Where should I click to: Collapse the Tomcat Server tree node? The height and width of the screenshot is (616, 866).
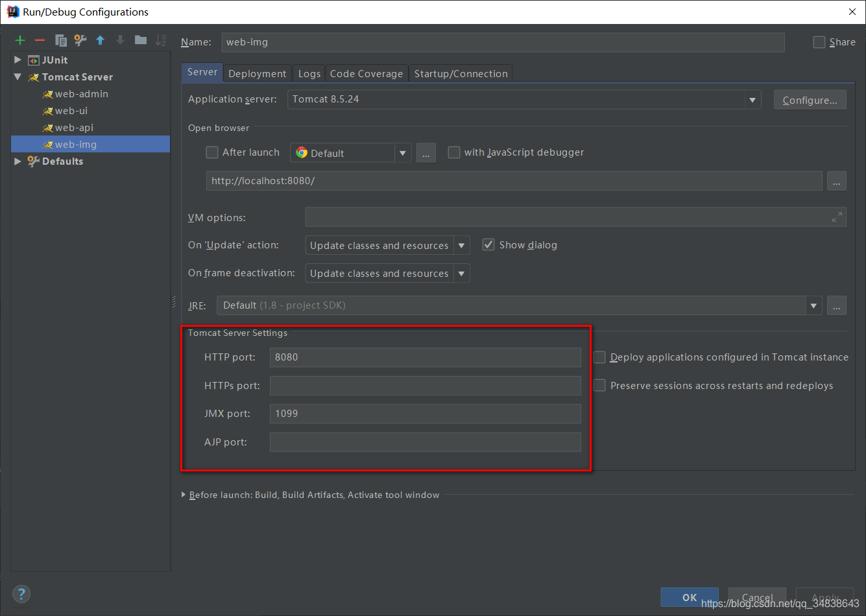tap(18, 77)
